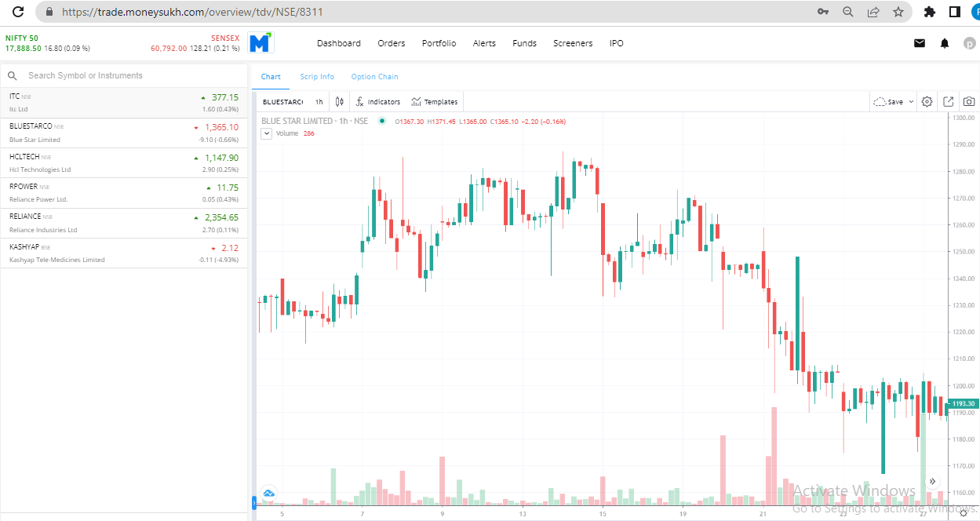Image resolution: width=980 pixels, height=521 pixels.
Task: Select the RELIANCE watchlist row
Action: [x=123, y=223]
